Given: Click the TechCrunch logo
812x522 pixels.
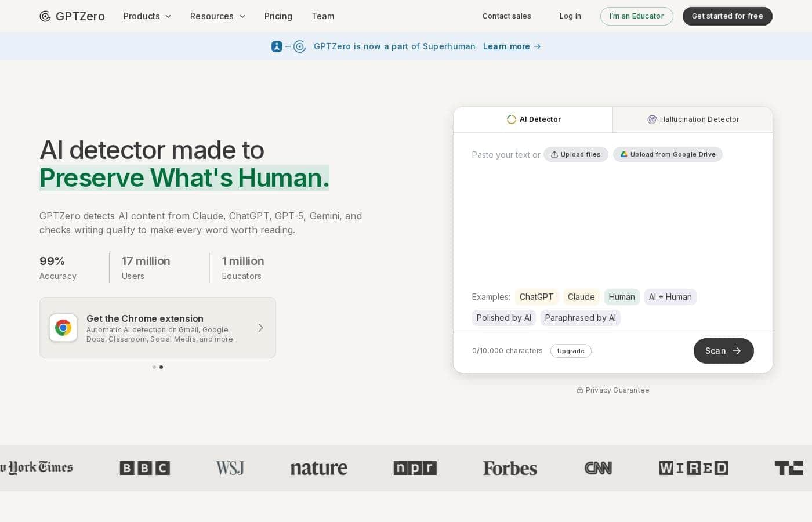Looking at the screenshot, I should tap(789, 468).
